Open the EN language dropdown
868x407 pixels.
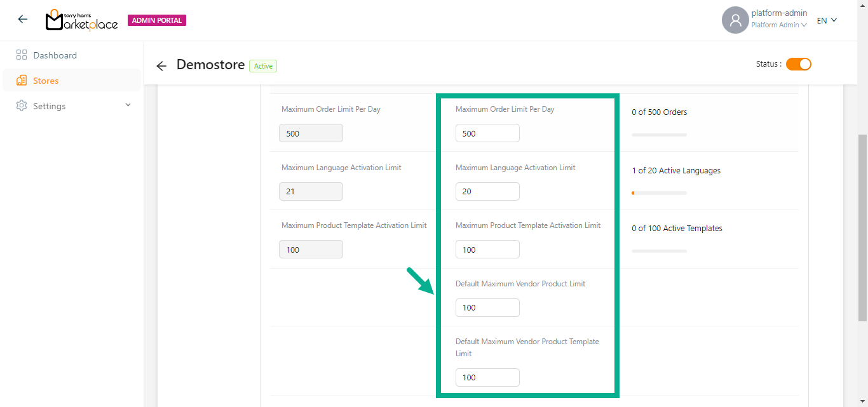(827, 20)
